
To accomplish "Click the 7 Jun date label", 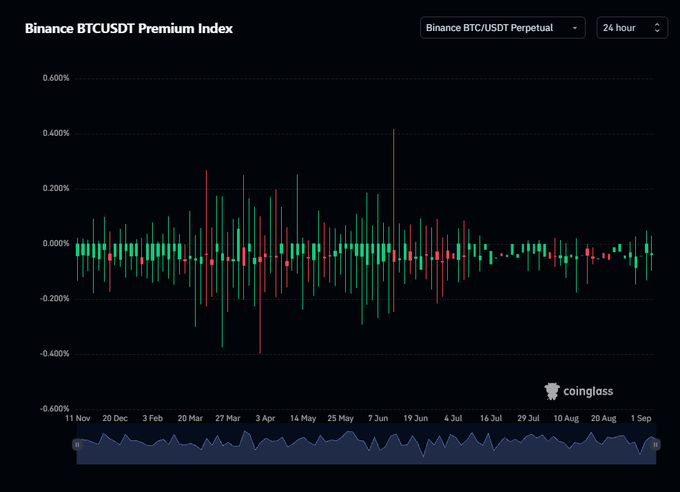I will [378, 418].
